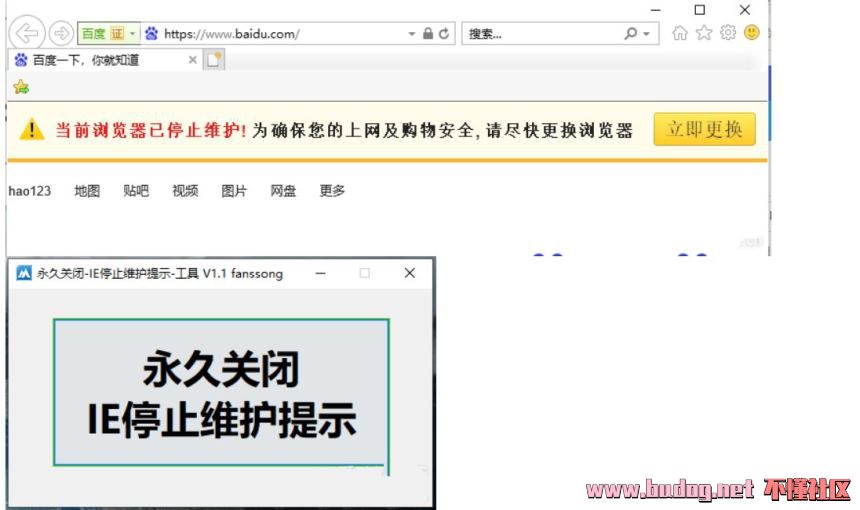Viewport: 860px width, 510px height.
Task: Close the 百度一下 browser tab
Action: point(193,60)
